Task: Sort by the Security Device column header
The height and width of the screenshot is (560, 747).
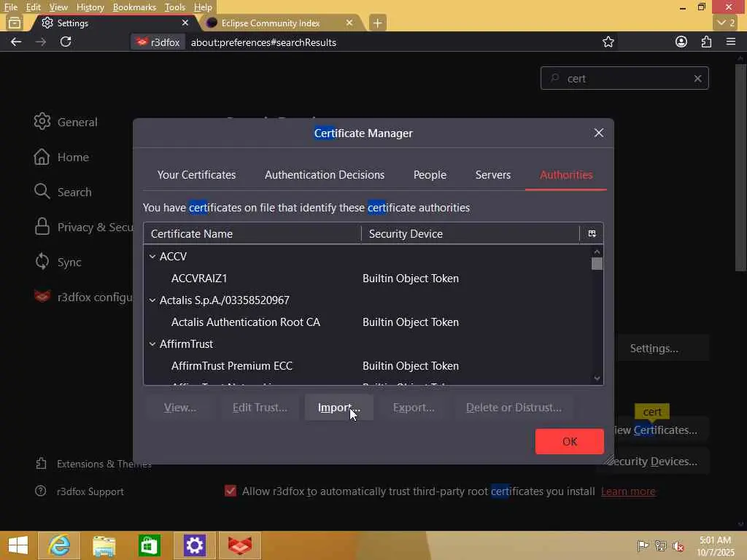Action: point(471,233)
